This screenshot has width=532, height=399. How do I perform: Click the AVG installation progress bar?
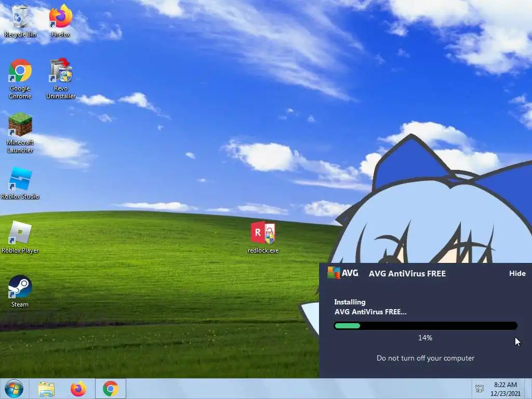click(x=425, y=326)
